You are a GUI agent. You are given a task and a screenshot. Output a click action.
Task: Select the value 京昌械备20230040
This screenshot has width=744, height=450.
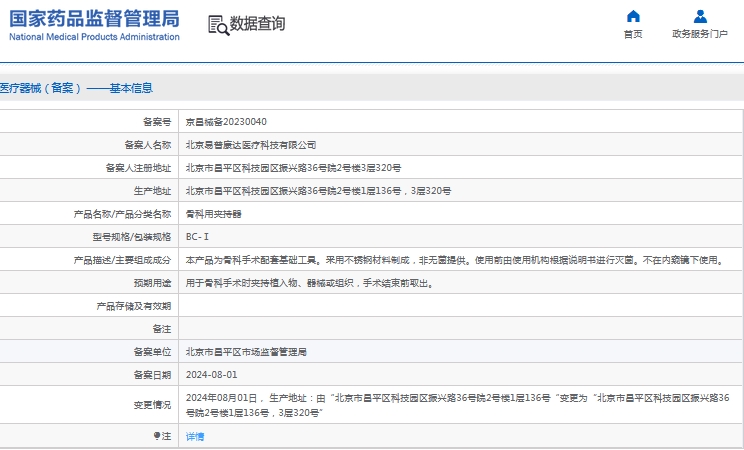click(x=226, y=122)
